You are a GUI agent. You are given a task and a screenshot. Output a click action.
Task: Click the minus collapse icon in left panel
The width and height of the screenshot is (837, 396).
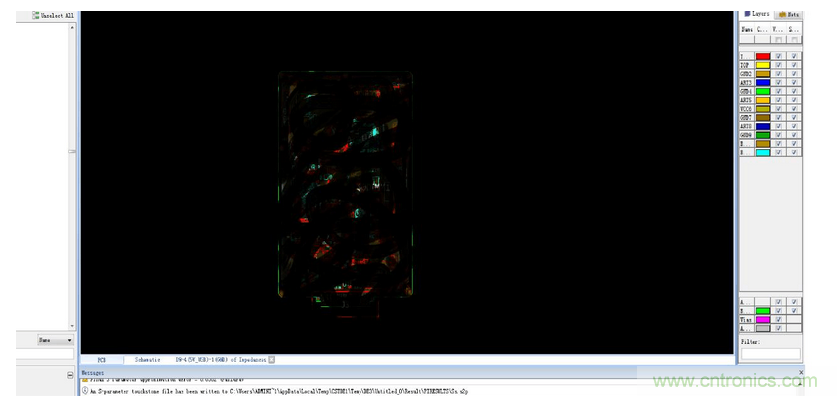pyautogui.click(x=70, y=375)
